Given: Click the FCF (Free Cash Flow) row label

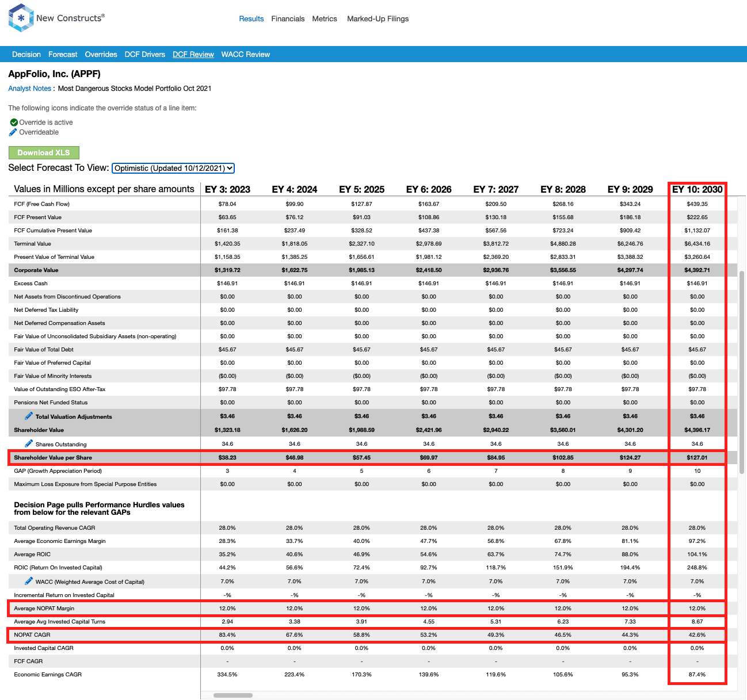Looking at the screenshot, I should (41, 204).
